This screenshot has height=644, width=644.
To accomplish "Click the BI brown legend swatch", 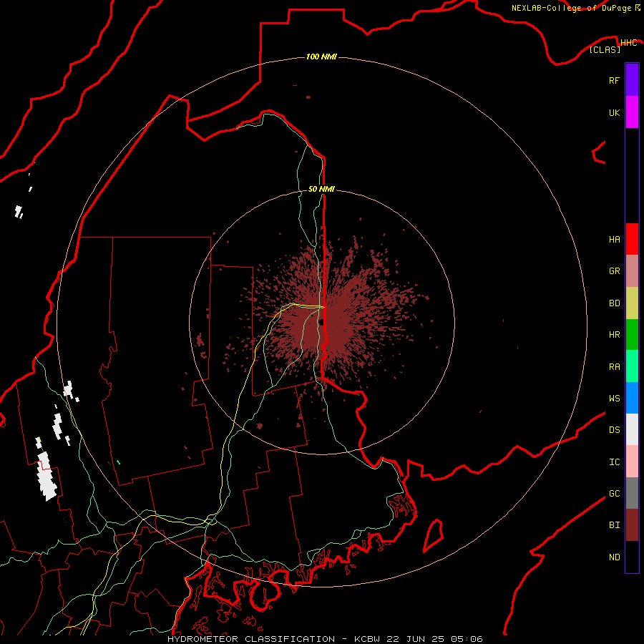I will click(632, 525).
